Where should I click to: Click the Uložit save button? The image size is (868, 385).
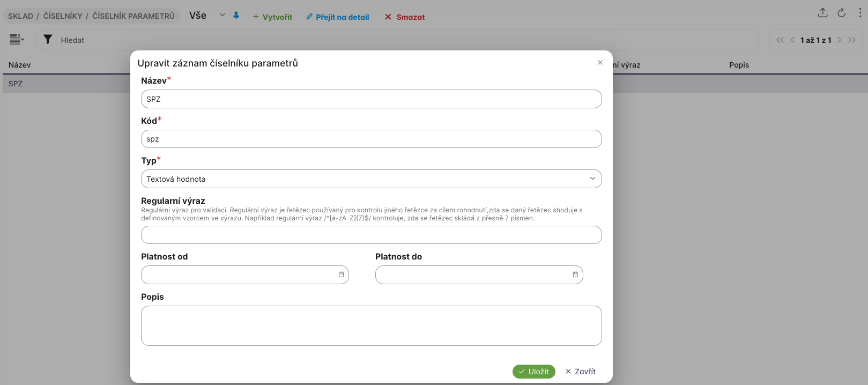pos(533,372)
